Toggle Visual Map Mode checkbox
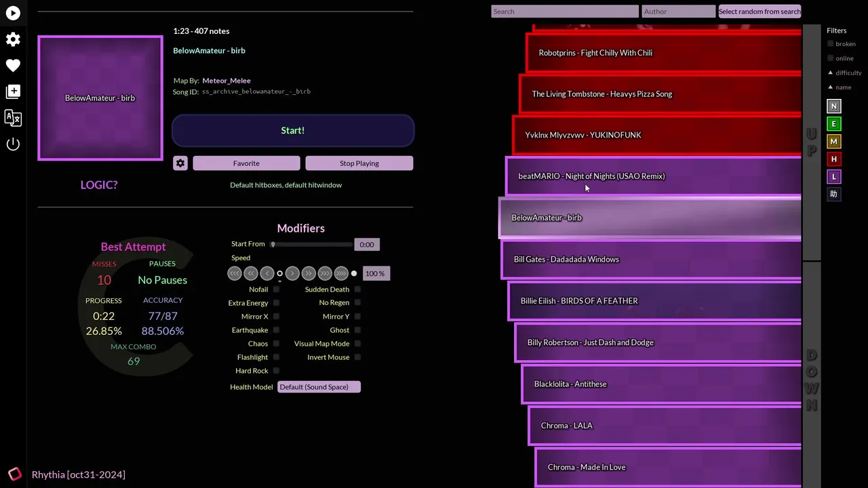Image resolution: width=868 pixels, height=488 pixels. [x=357, y=344]
